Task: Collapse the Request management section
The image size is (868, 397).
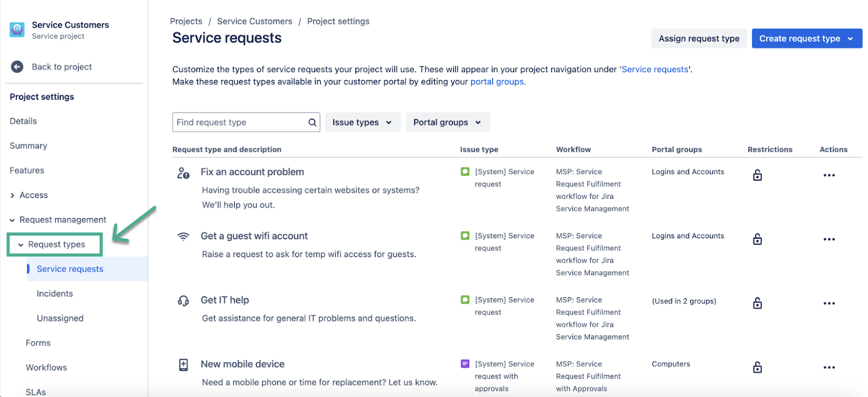Action: tap(12, 220)
